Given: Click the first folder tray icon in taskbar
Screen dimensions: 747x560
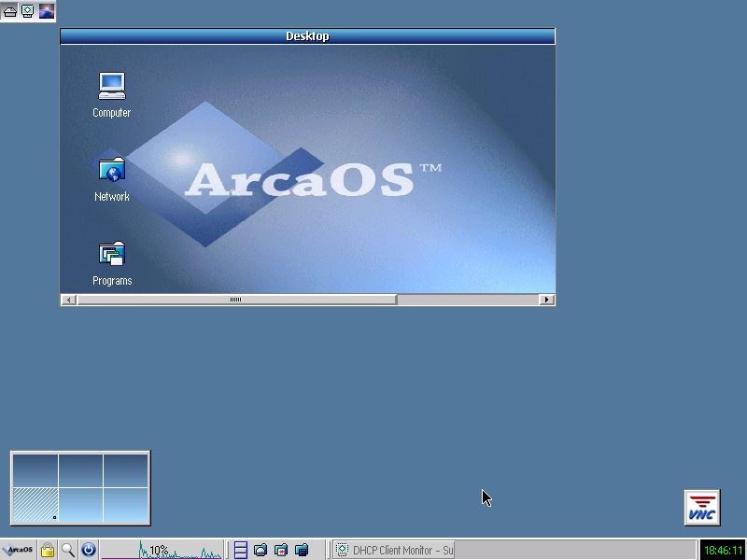Looking at the screenshot, I should 261,550.
